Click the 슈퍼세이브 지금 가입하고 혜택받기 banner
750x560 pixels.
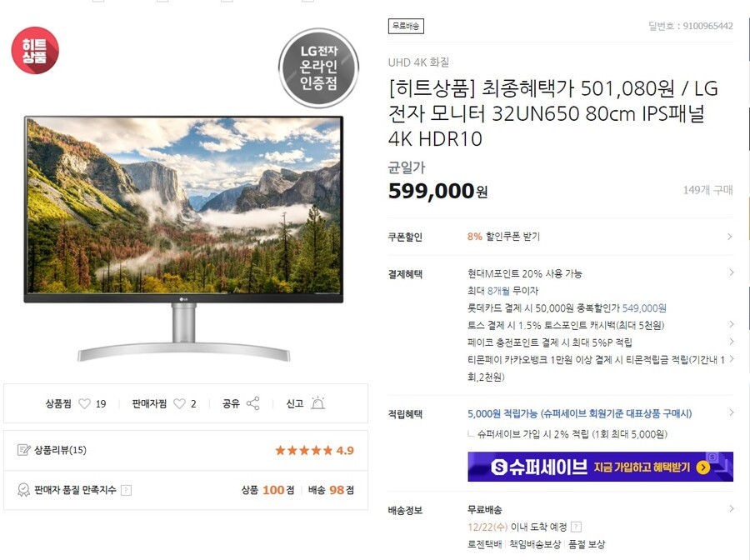tap(600, 467)
